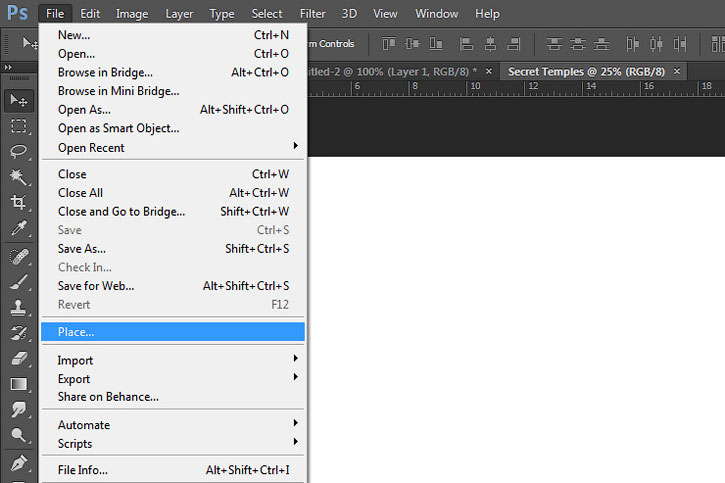Choose Save As... menu entry
The image size is (725, 483).
pyautogui.click(x=173, y=249)
